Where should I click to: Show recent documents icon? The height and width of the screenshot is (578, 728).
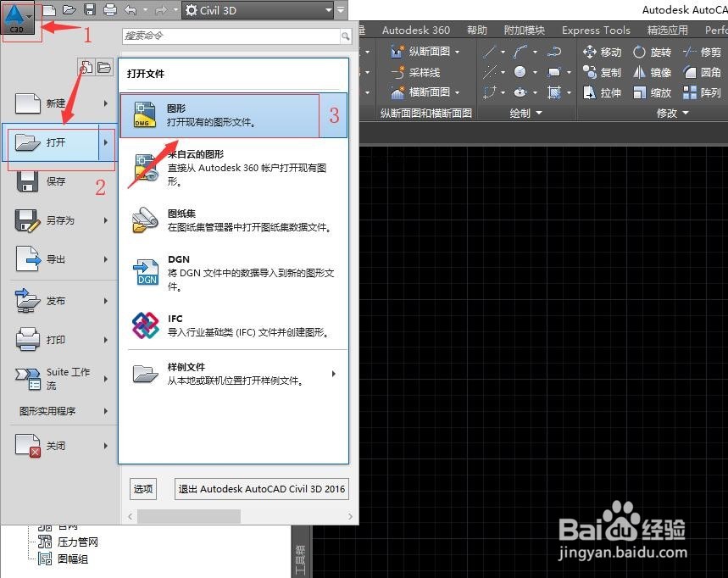86,67
